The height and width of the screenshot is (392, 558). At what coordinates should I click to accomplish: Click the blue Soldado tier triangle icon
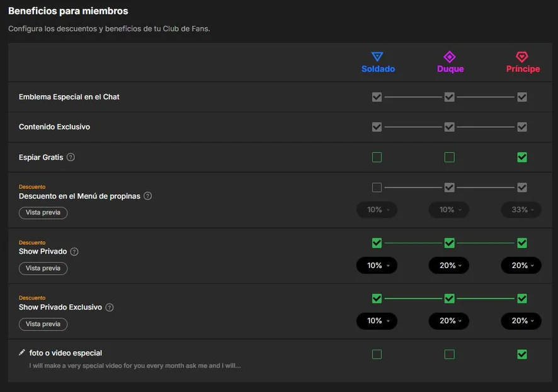(377, 57)
